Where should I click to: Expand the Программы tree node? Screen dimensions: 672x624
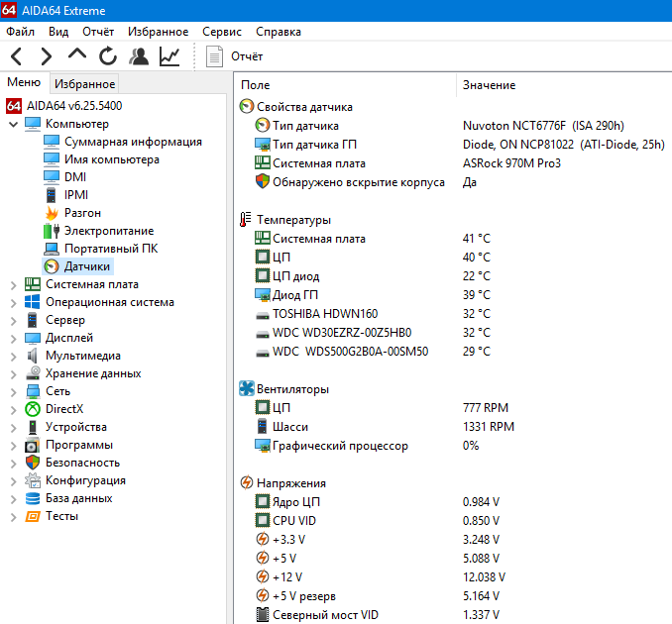click(x=13, y=446)
